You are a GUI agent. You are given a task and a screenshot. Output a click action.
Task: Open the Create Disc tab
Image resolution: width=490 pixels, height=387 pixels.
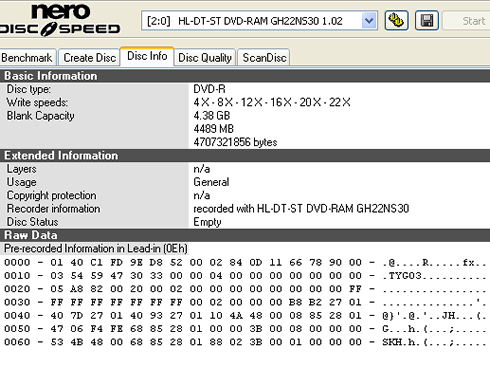click(x=89, y=58)
